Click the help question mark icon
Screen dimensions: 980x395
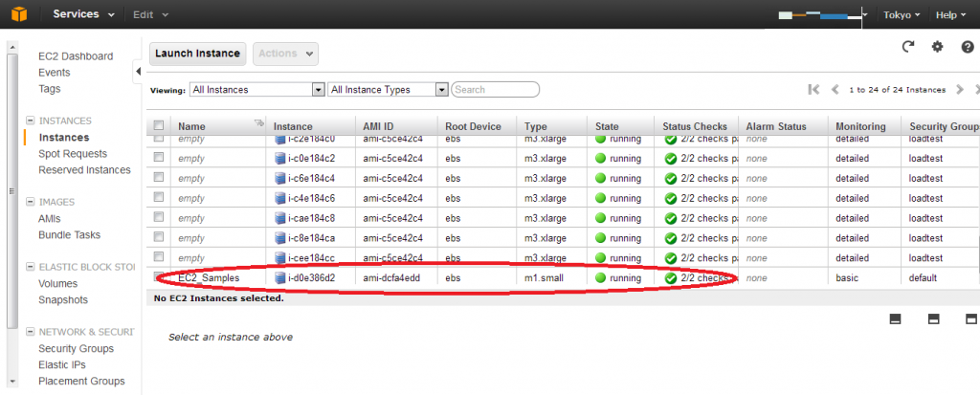[968, 47]
